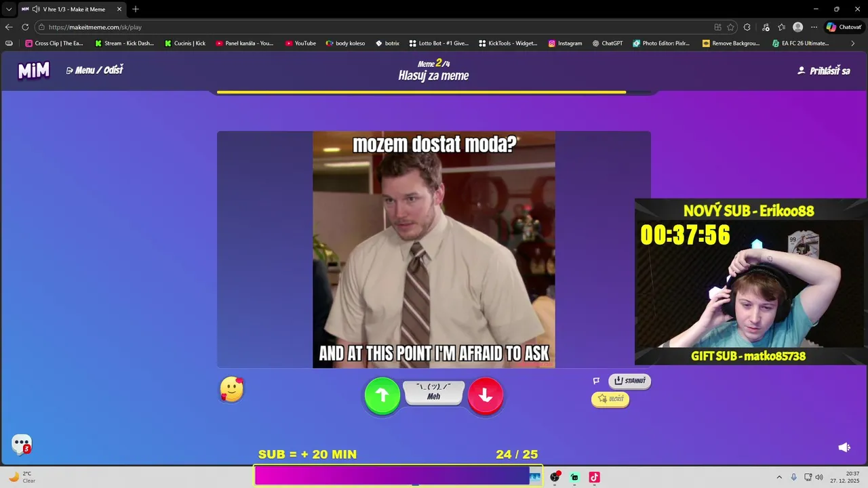Open Panel kanála YouTube bookmark
The image size is (868, 488).
point(245,43)
